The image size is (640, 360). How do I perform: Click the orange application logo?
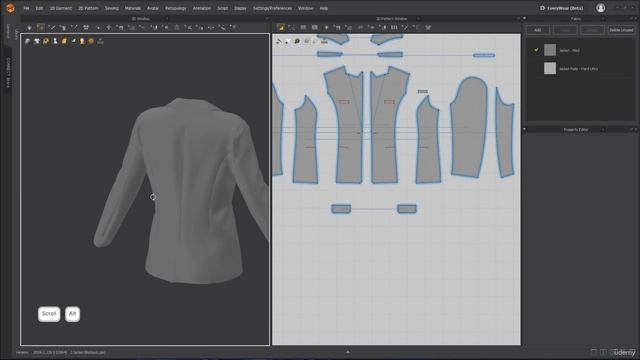tap(10, 8)
